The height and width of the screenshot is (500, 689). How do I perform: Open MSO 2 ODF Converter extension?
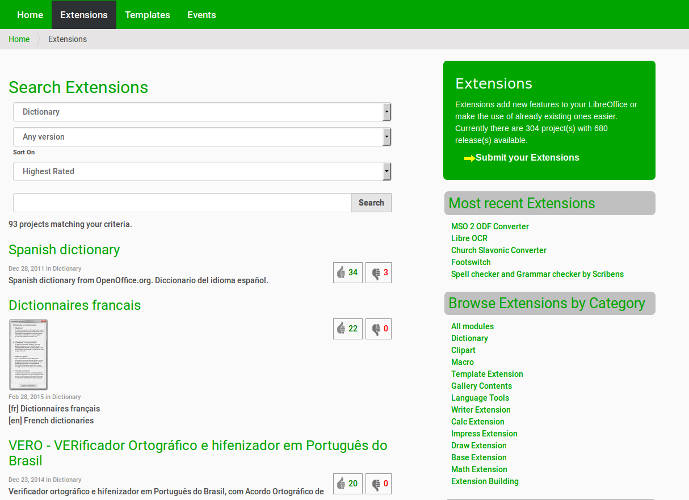490,226
